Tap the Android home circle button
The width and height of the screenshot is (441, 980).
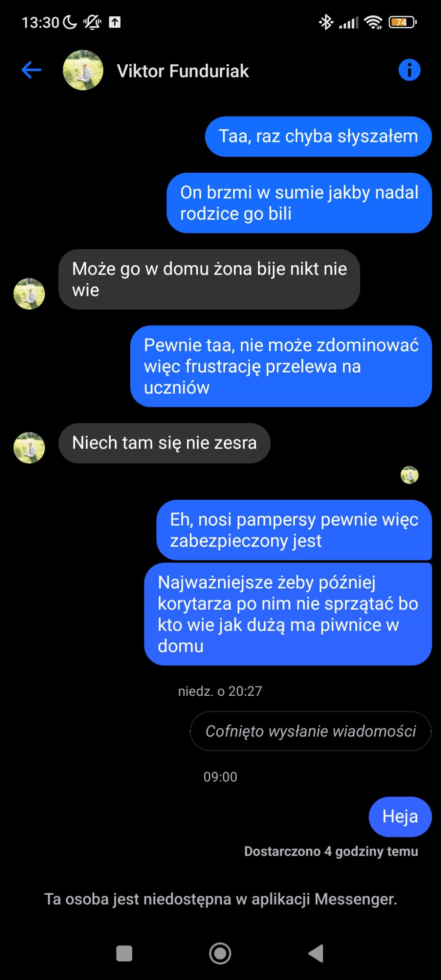[x=220, y=953]
